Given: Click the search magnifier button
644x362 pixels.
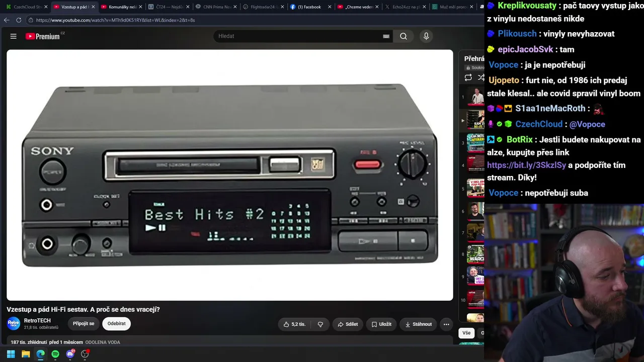Looking at the screenshot, I should [404, 36].
